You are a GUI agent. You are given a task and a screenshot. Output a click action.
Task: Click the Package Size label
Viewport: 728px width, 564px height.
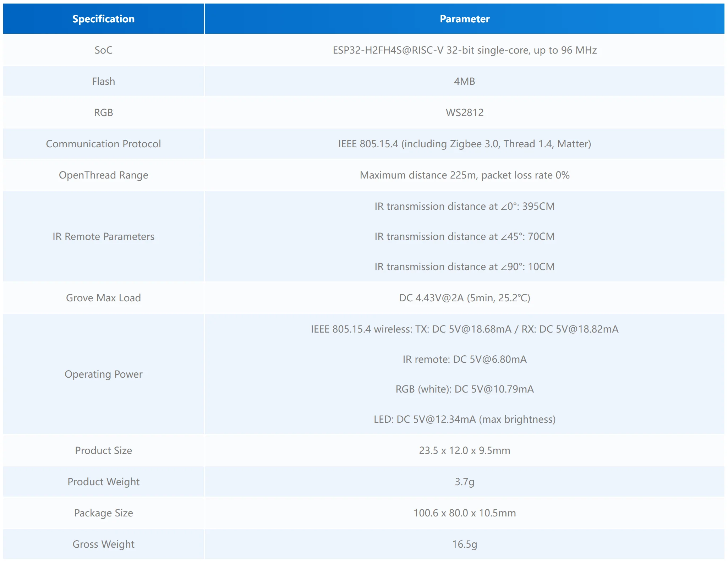pos(103,513)
